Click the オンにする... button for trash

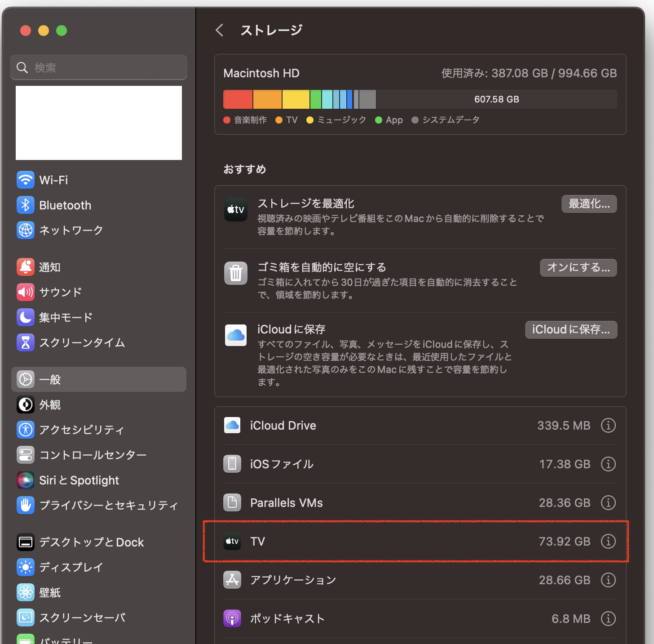(x=578, y=268)
